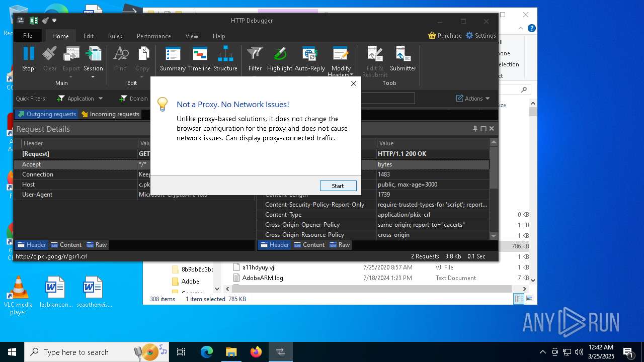The image size is (644, 362).
Task: Close the Not a Proxy dialog
Action: tap(354, 83)
